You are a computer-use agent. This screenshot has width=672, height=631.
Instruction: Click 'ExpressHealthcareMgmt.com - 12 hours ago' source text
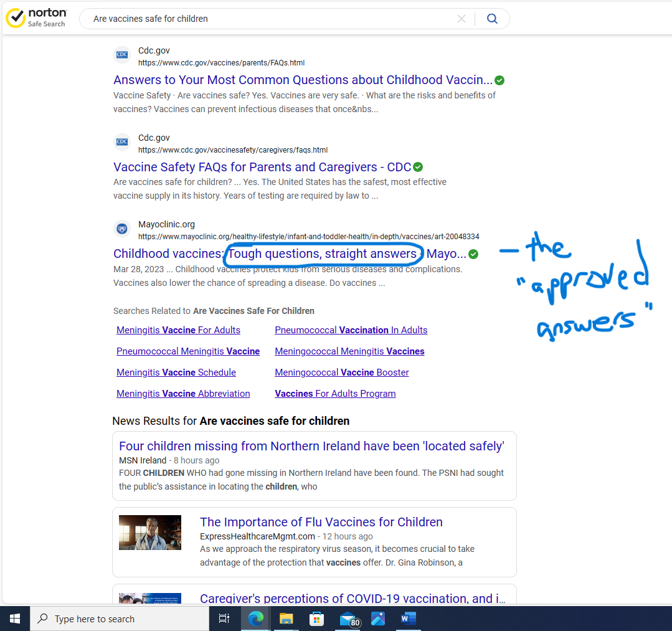point(286,536)
